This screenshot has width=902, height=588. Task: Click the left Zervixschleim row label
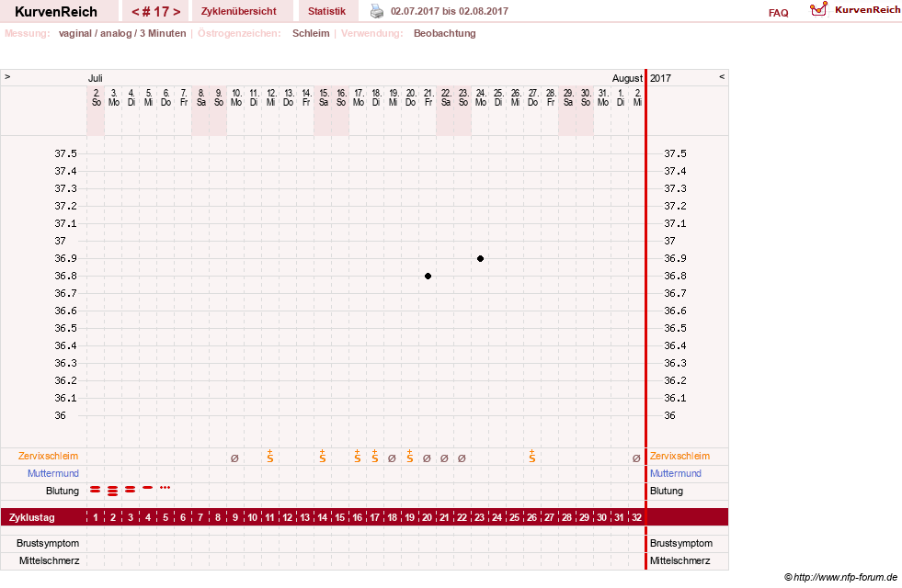[49, 456]
